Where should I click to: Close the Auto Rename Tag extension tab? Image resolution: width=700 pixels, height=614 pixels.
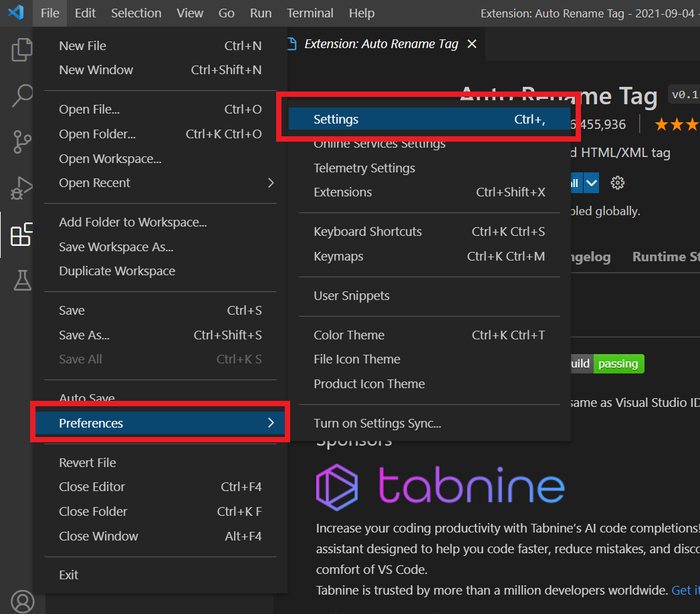472,43
